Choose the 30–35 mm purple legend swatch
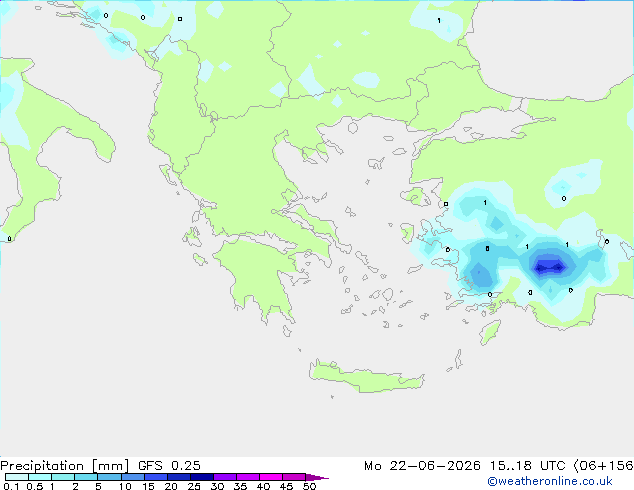The width and height of the screenshot is (634, 490). pos(225,477)
